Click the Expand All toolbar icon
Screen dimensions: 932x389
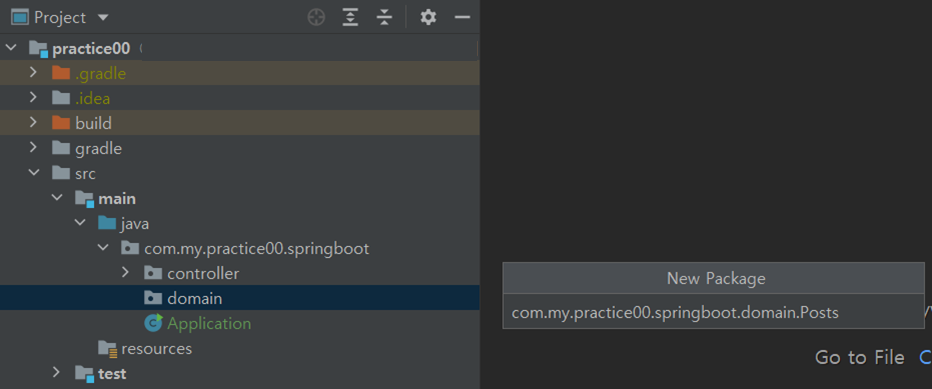click(350, 17)
